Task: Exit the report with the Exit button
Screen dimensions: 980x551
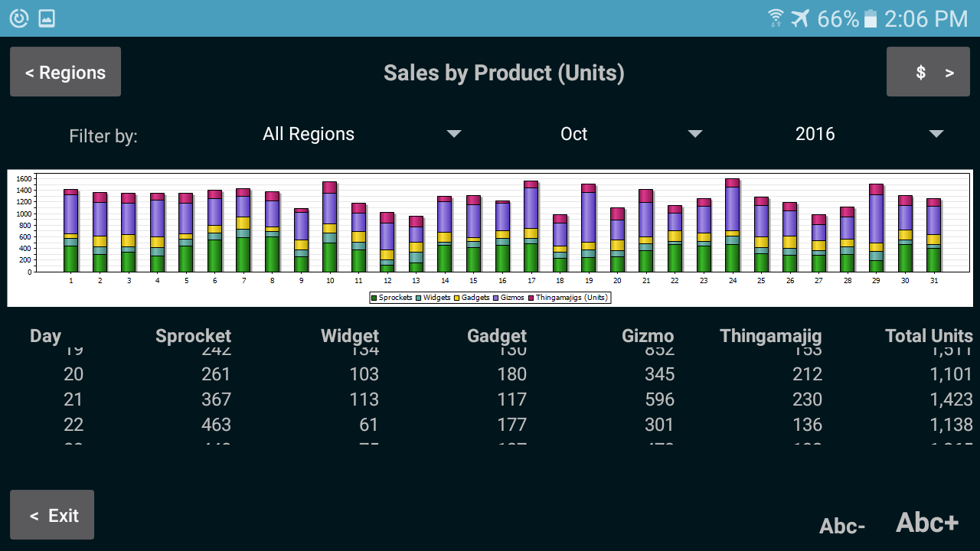Action: point(51,514)
